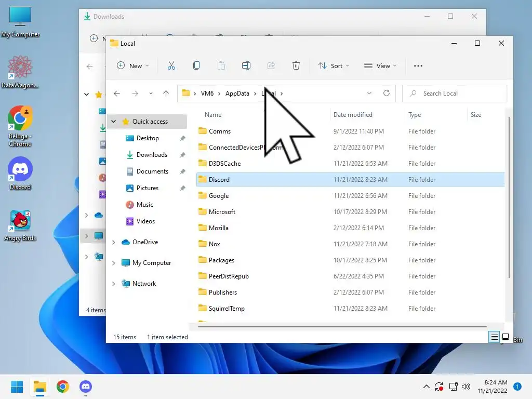Open the View dropdown menu
This screenshot has height=399, width=532.
click(x=380, y=66)
